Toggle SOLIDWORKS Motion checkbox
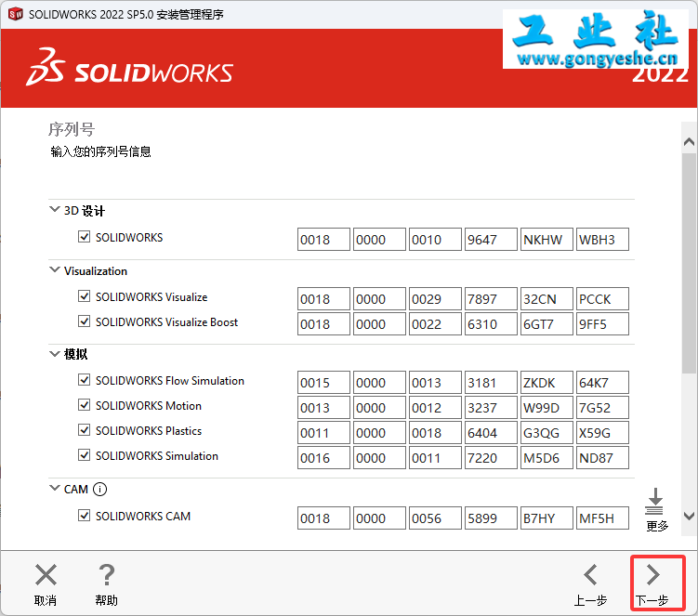The image size is (698, 616). [84, 404]
